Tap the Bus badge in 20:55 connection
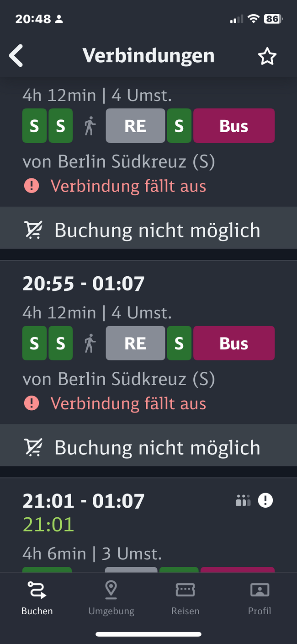 tap(234, 343)
